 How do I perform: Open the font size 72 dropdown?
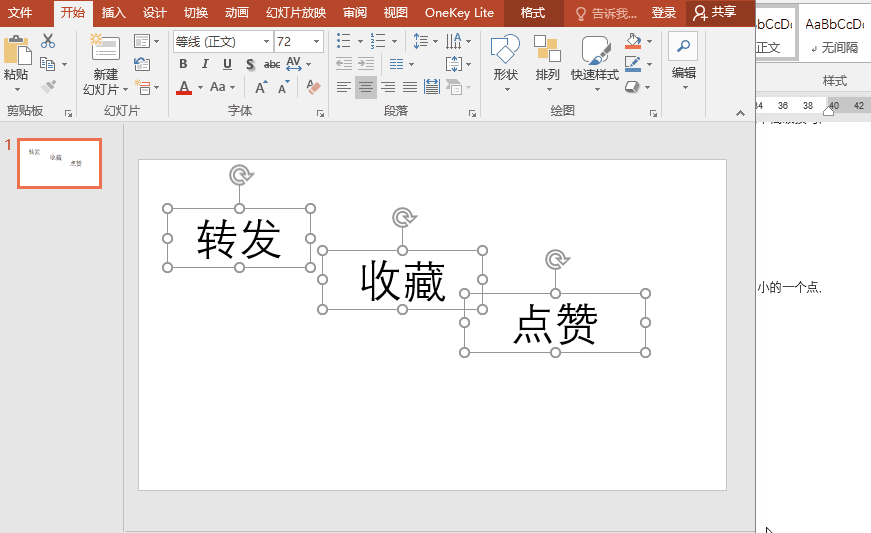point(317,42)
